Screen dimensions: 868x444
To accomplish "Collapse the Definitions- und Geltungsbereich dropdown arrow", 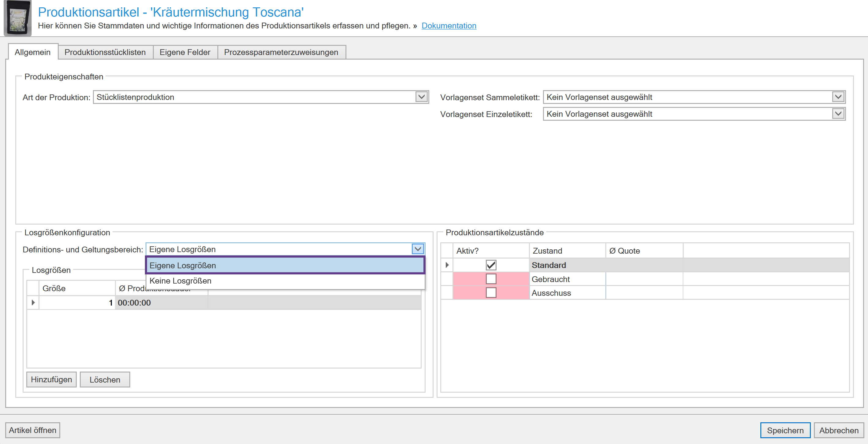I will pos(418,249).
